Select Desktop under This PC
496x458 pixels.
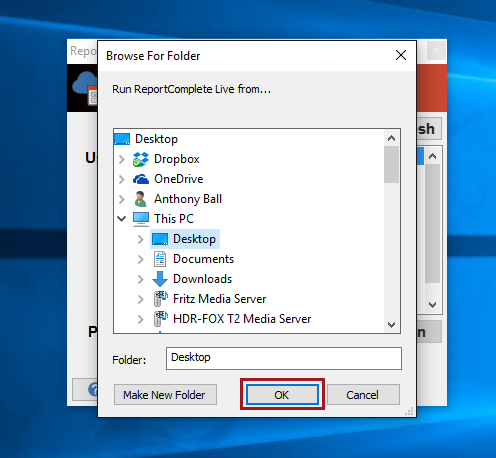pyautogui.click(x=185, y=239)
